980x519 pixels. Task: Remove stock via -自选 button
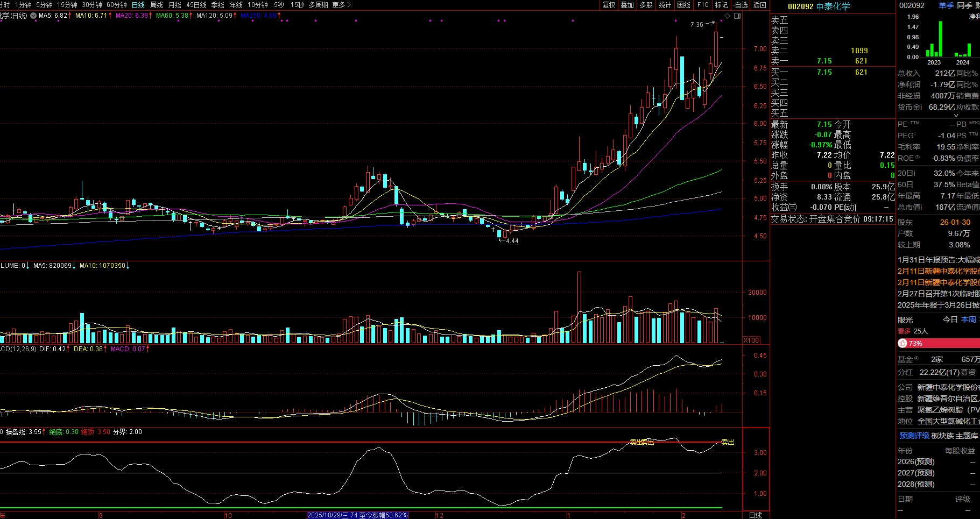coord(741,5)
